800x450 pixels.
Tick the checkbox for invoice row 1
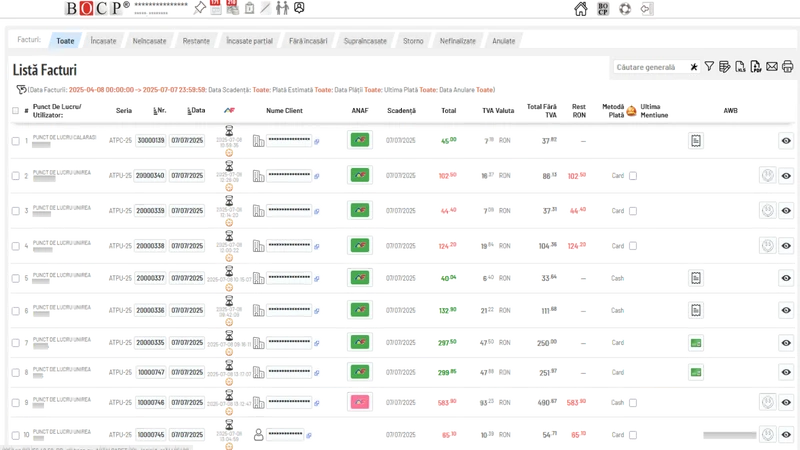point(16,141)
